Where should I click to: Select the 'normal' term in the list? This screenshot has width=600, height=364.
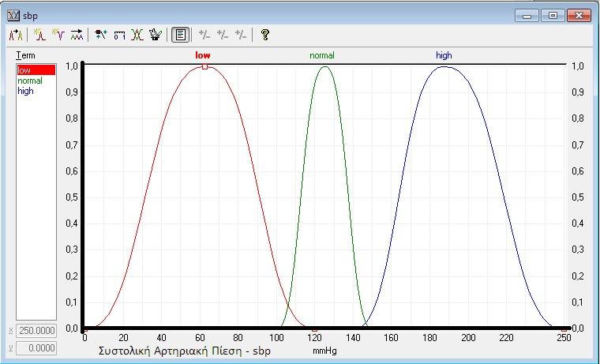pos(36,81)
